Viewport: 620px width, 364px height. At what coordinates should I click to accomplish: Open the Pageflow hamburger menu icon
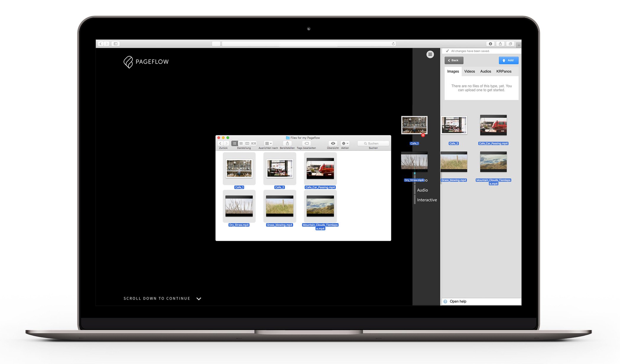click(x=430, y=54)
